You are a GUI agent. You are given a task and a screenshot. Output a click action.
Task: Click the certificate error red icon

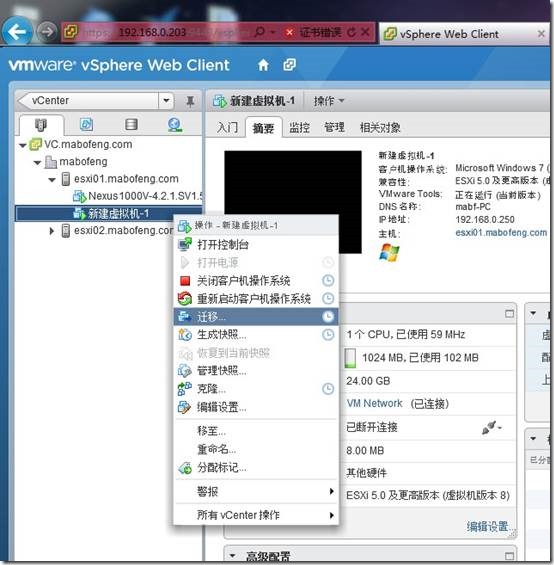point(289,33)
